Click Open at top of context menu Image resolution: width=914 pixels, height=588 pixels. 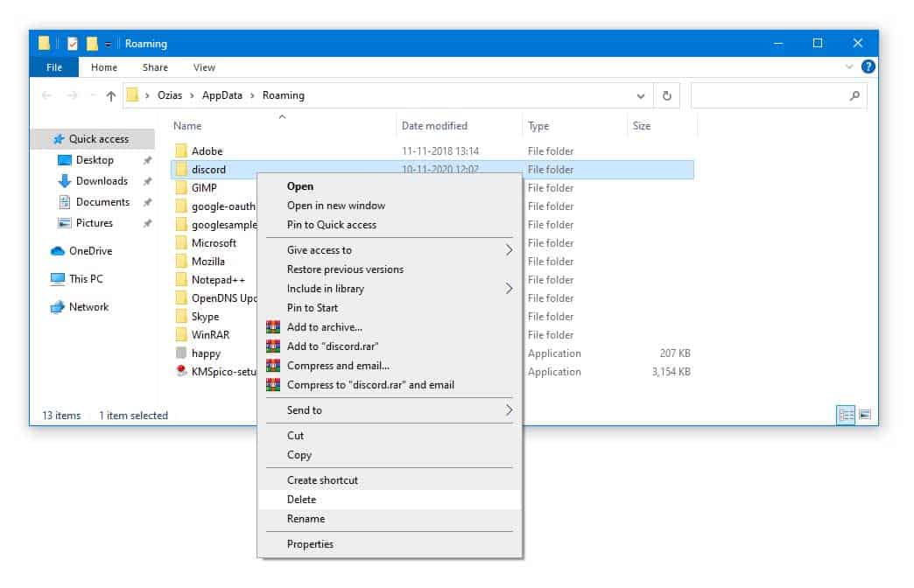coord(390,186)
